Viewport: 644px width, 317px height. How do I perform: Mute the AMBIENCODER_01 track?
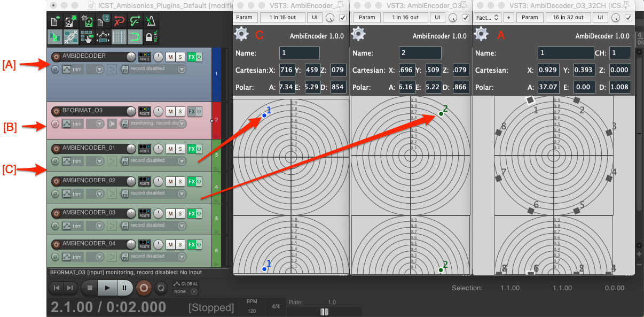(170, 149)
